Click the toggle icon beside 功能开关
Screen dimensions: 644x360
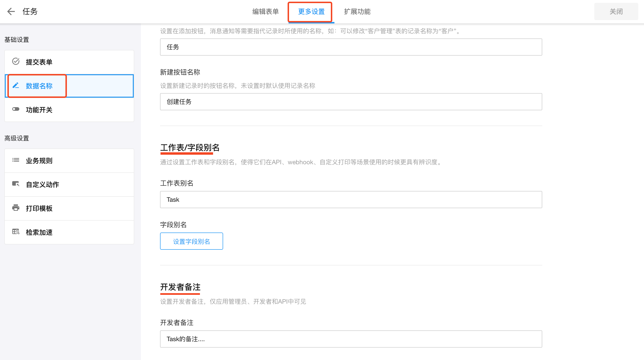[16, 109]
